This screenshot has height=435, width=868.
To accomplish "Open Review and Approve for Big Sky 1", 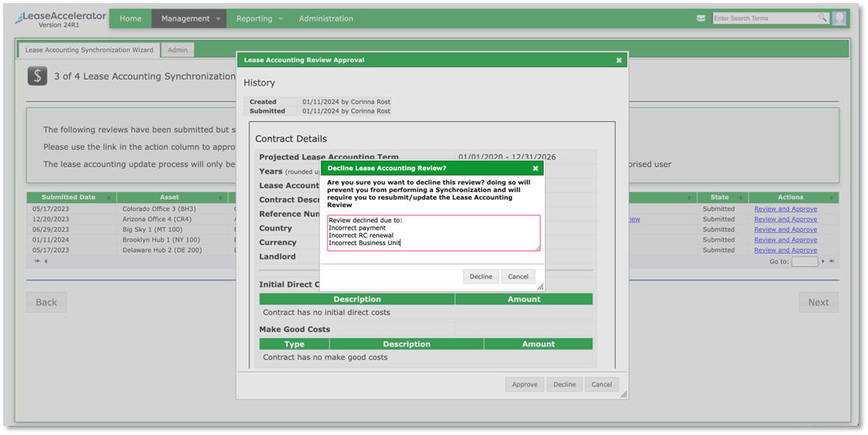I will (x=785, y=230).
